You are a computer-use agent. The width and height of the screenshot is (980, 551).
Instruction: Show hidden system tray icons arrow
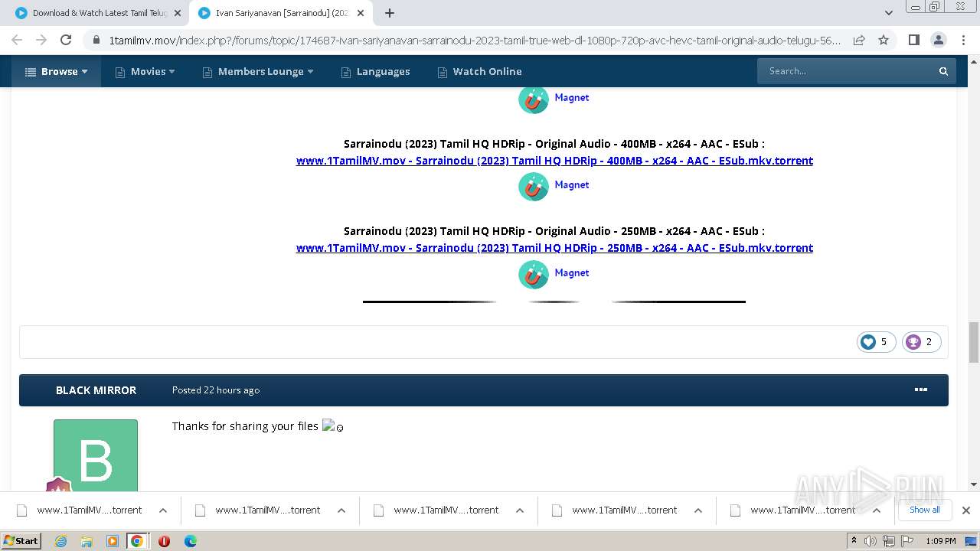pos(854,540)
